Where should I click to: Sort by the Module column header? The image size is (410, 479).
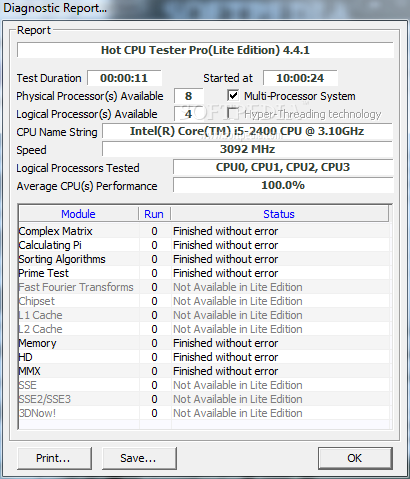(x=78, y=214)
